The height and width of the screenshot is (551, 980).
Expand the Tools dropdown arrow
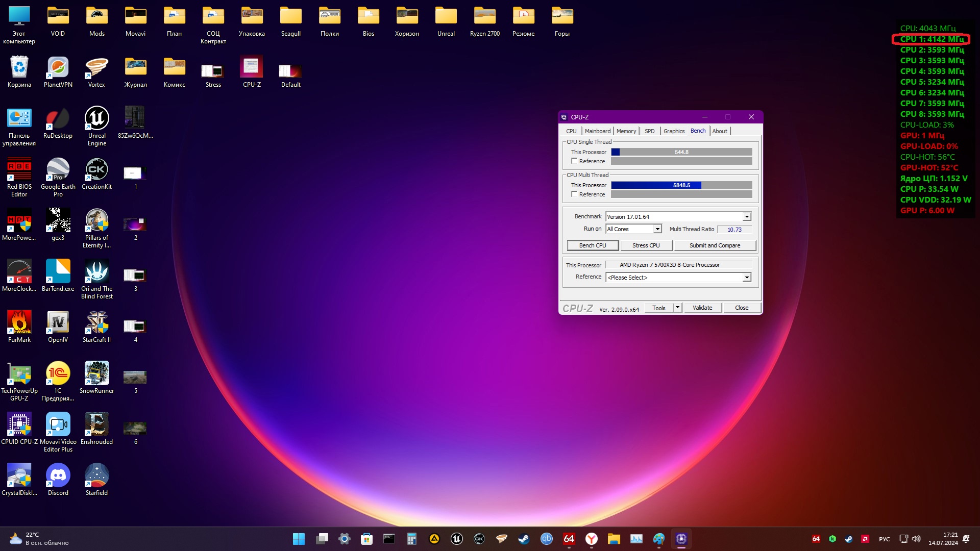[x=677, y=308]
